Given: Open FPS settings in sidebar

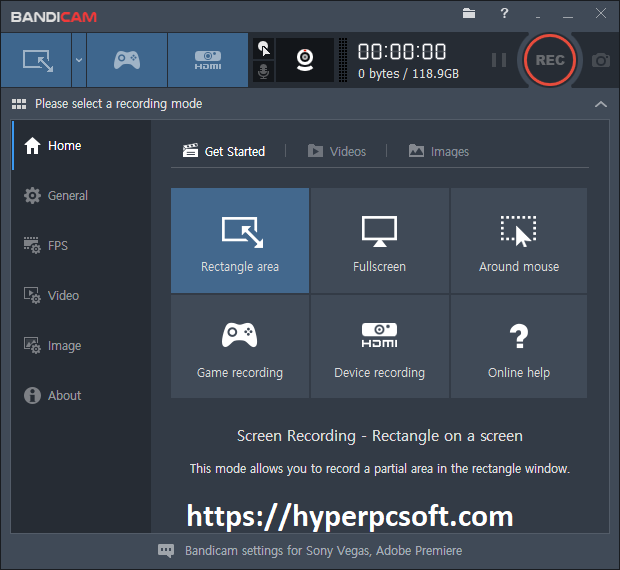Looking at the screenshot, I should pos(81,245).
